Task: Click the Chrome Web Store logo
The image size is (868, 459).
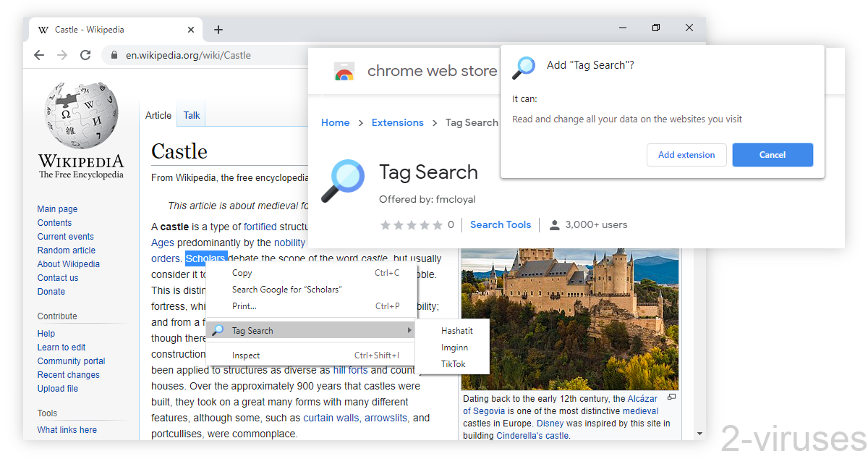Action: [344, 70]
